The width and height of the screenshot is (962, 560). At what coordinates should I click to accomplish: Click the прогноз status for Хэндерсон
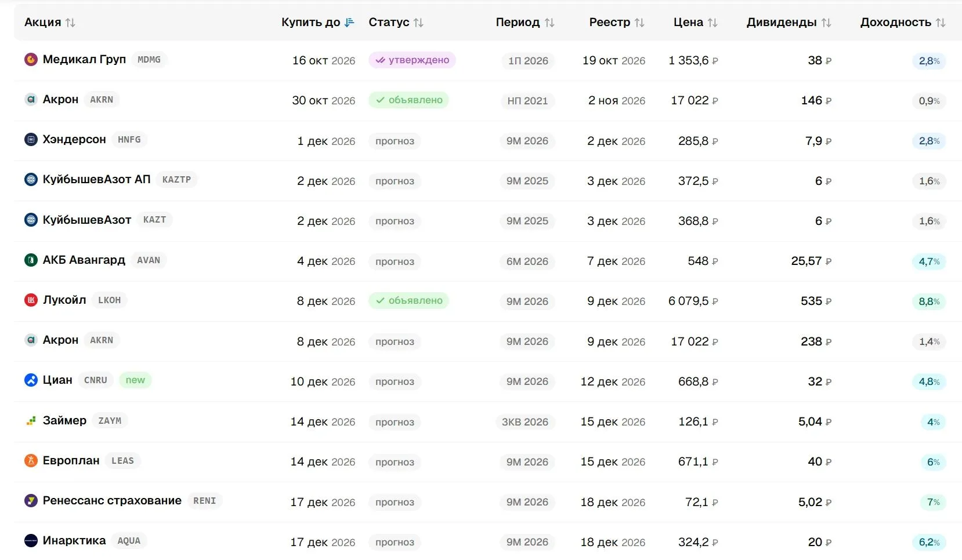(x=395, y=141)
